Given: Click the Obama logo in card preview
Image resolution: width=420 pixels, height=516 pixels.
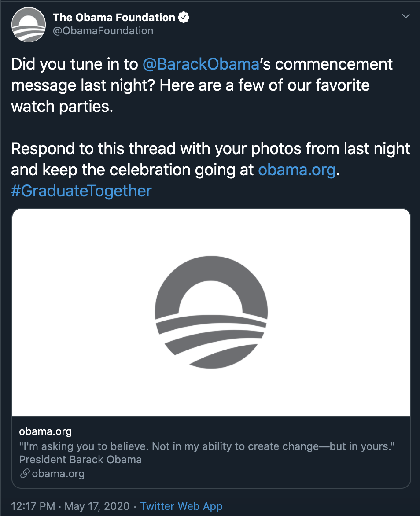Looking at the screenshot, I should click(211, 312).
